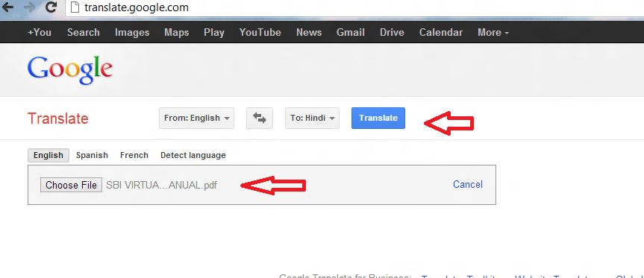Open News in the Google bar
644x278 pixels.
click(309, 32)
